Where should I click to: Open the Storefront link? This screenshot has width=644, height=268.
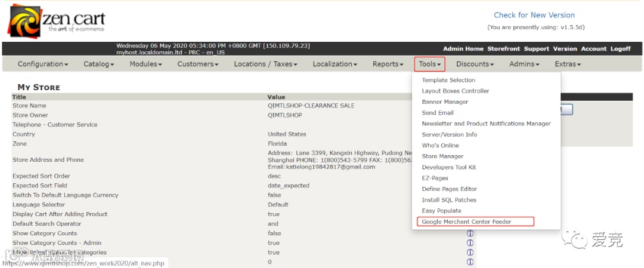[503, 48]
